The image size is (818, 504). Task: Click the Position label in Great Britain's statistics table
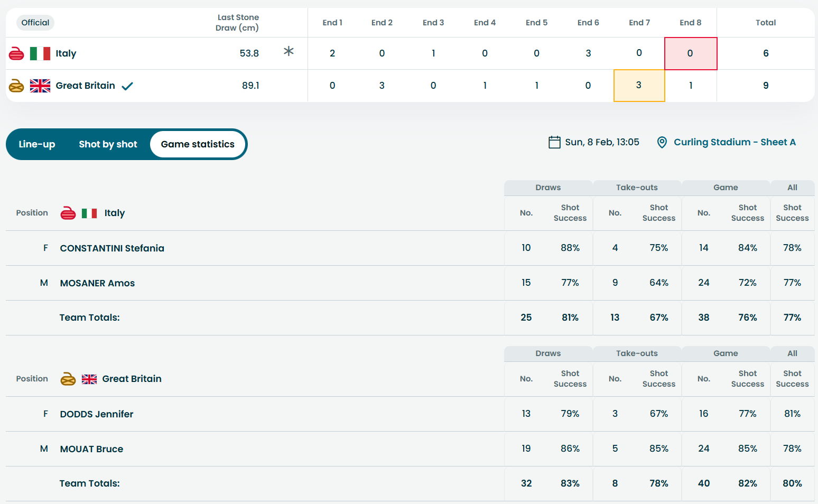click(32, 379)
